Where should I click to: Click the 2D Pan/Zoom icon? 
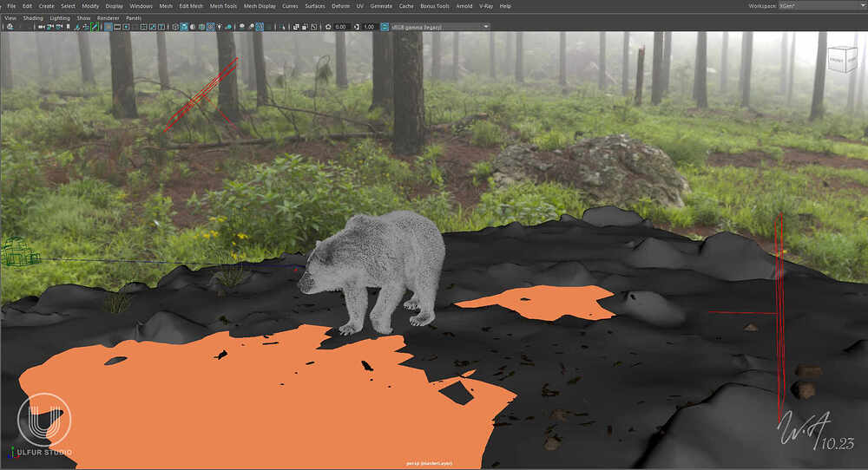tap(86, 27)
